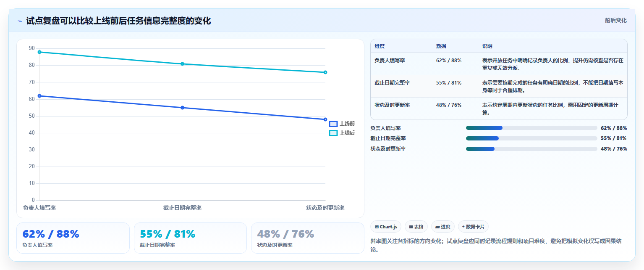Image resolution: width=644 pixels, height=270 pixels.
Task: Click the panel title 试点复盘可以比较上线前后…
Action: pyautogui.click(x=118, y=21)
